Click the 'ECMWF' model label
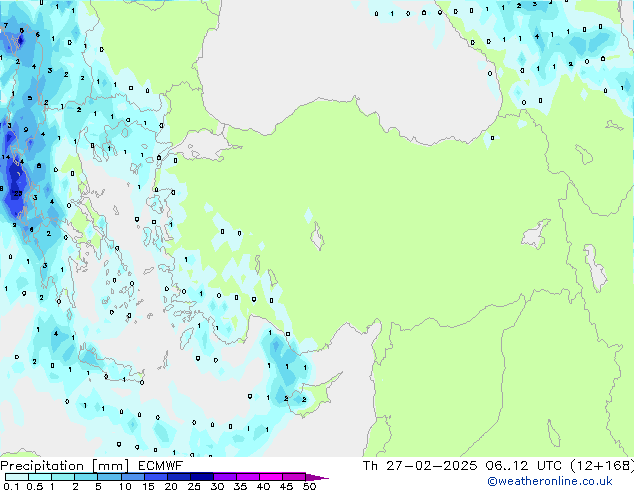The image size is (634, 490). pyautogui.click(x=161, y=466)
